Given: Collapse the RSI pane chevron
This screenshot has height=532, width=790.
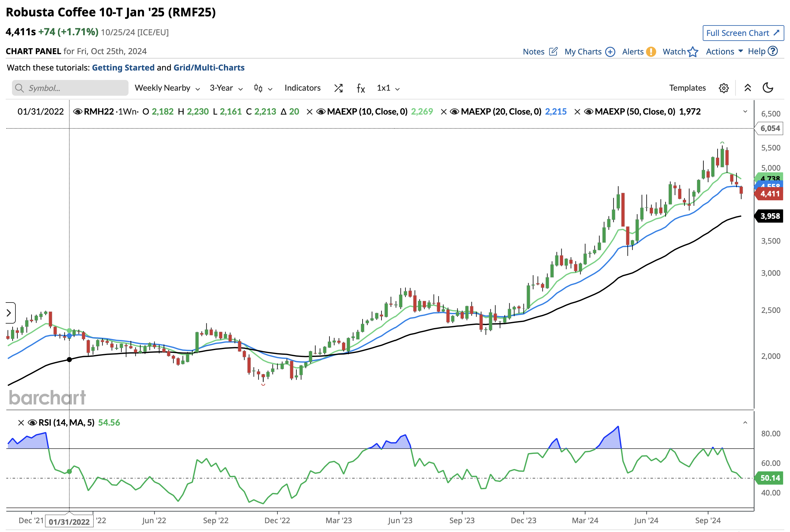Looking at the screenshot, I should pyautogui.click(x=745, y=423).
